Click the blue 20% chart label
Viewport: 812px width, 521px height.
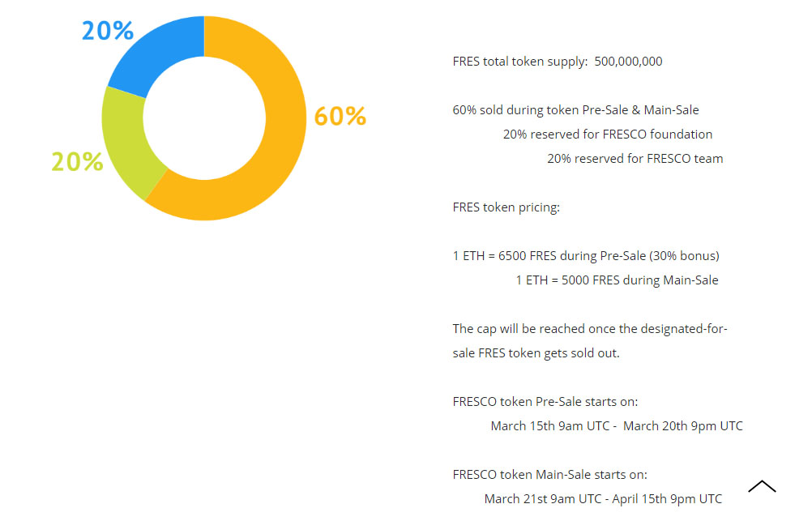coord(108,31)
